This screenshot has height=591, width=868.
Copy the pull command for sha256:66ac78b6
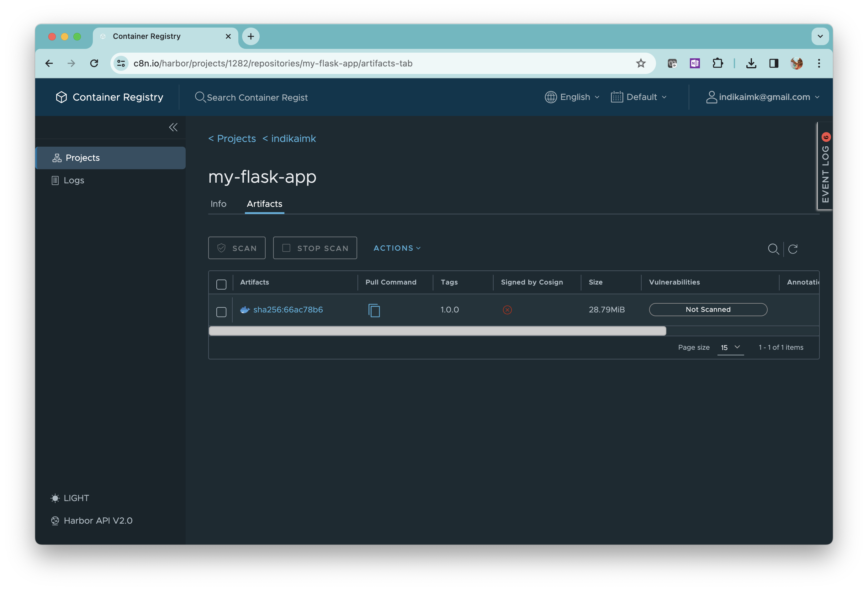pyautogui.click(x=374, y=310)
